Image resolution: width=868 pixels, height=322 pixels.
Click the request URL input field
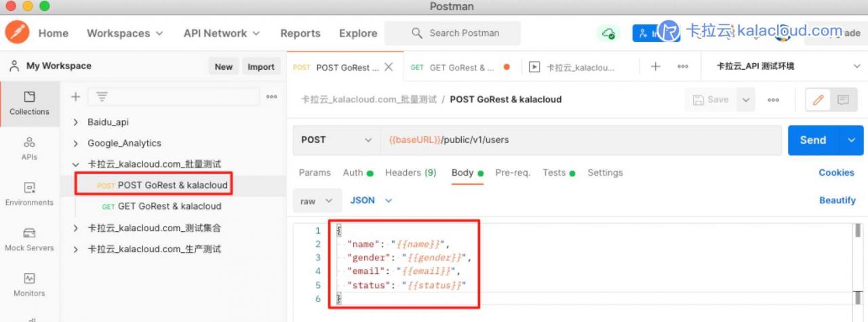[580, 140]
